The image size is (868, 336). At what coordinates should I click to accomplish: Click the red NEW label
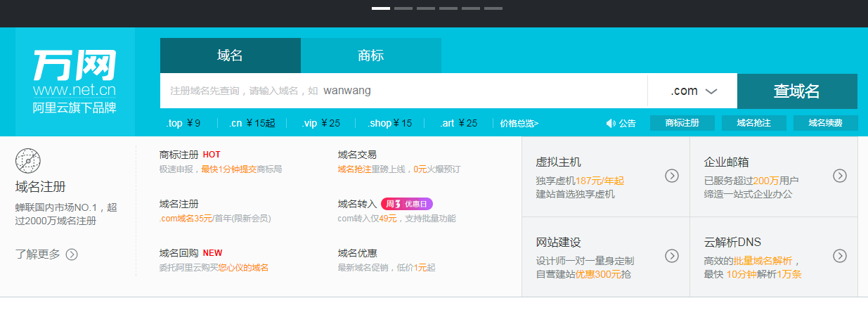coord(212,253)
